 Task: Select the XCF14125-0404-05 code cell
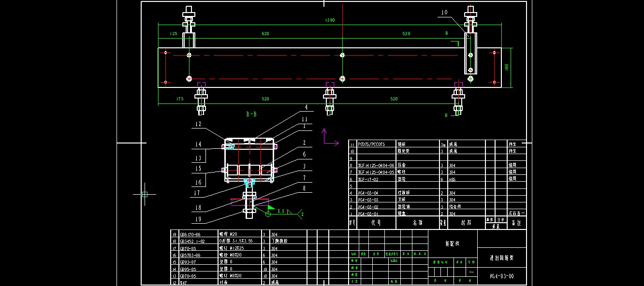point(376,172)
